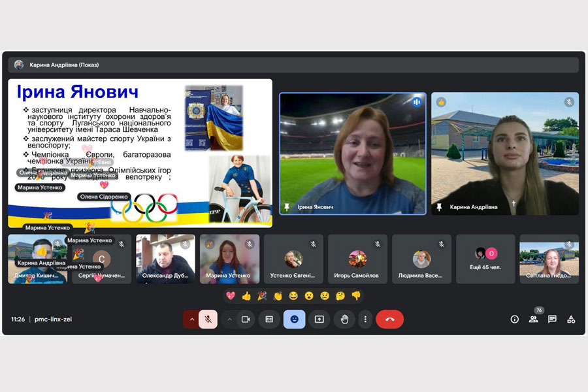Open meeting details info icon
The height and width of the screenshot is (392, 588).
coord(515,319)
